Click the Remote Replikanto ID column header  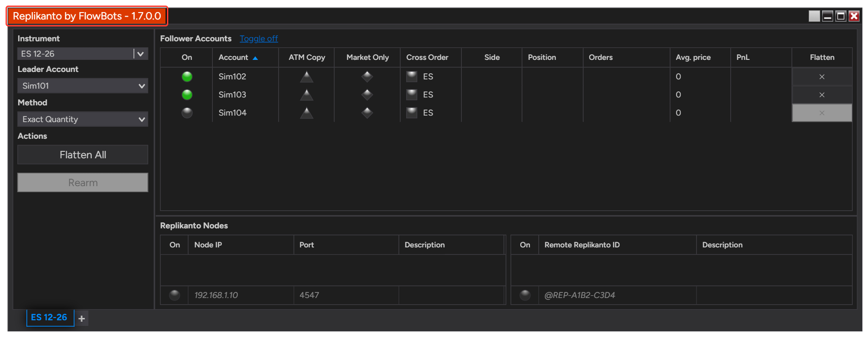[617, 245]
